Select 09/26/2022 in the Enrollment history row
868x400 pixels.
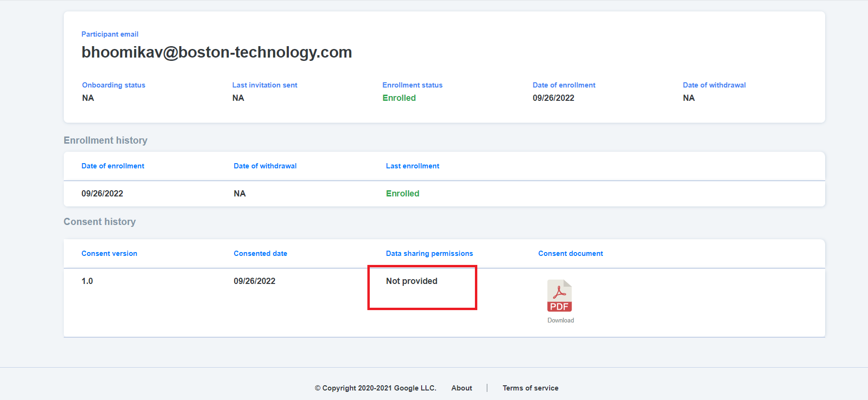coord(102,194)
